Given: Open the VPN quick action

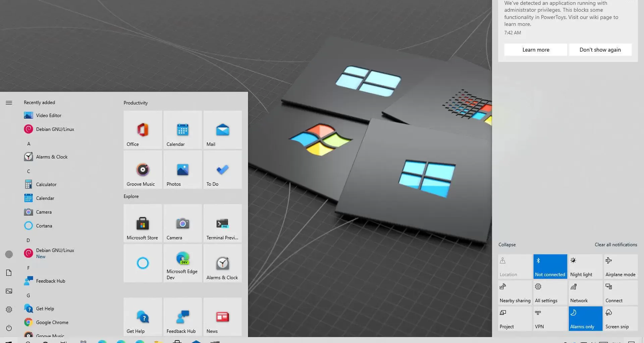Looking at the screenshot, I should point(550,319).
